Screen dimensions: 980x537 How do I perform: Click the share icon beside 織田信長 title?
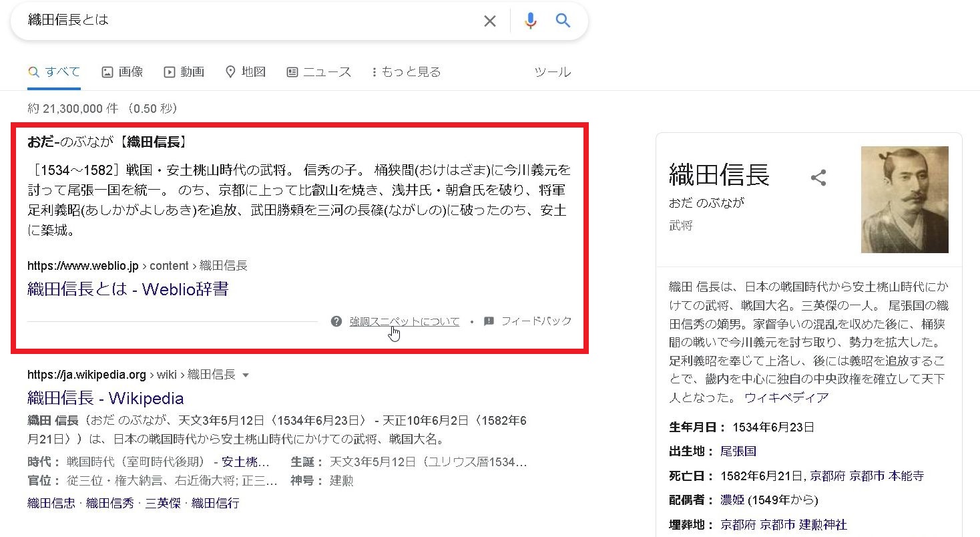click(x=818, y=178)
